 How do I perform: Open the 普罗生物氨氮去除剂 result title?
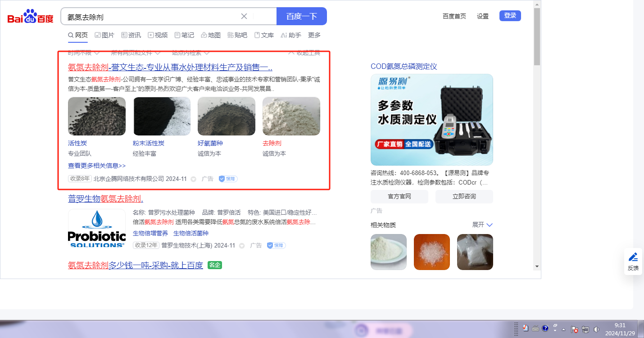105,199
